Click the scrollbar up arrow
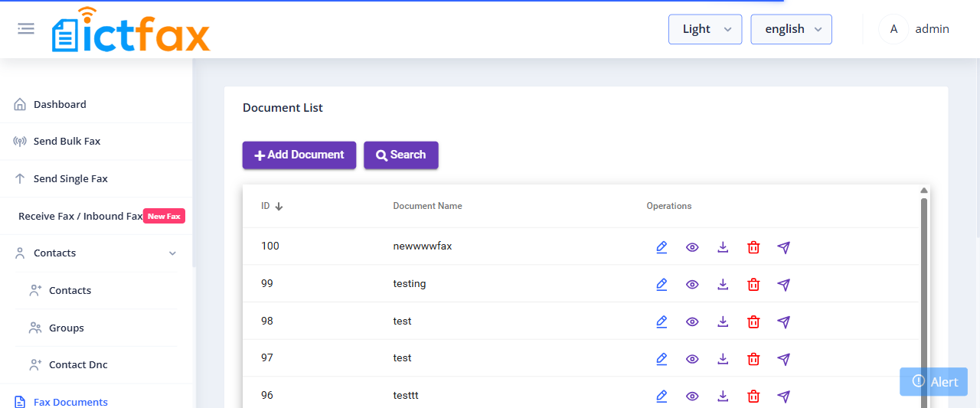The height and width of the screenshot is (408, 980). (x=924, y=190)
